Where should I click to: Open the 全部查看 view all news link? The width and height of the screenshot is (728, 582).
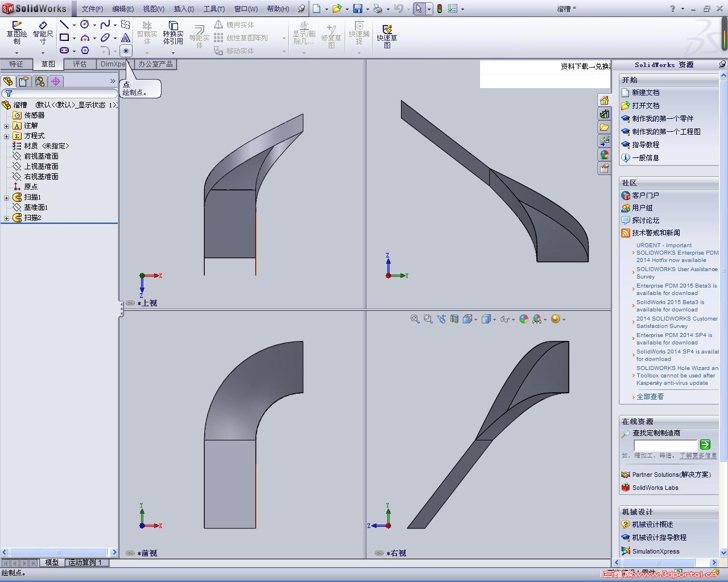click(650, 397)
